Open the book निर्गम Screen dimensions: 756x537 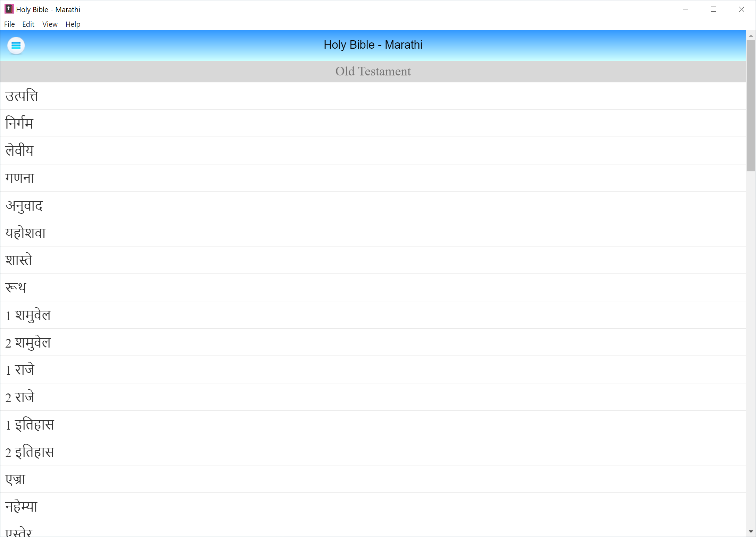19,123
